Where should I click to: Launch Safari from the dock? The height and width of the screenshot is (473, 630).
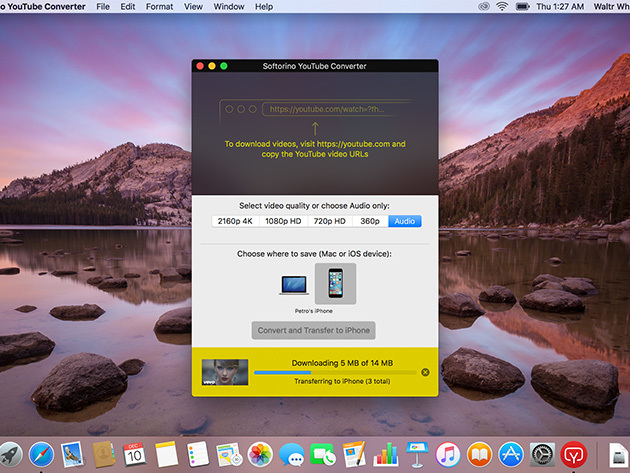[41, 455]
